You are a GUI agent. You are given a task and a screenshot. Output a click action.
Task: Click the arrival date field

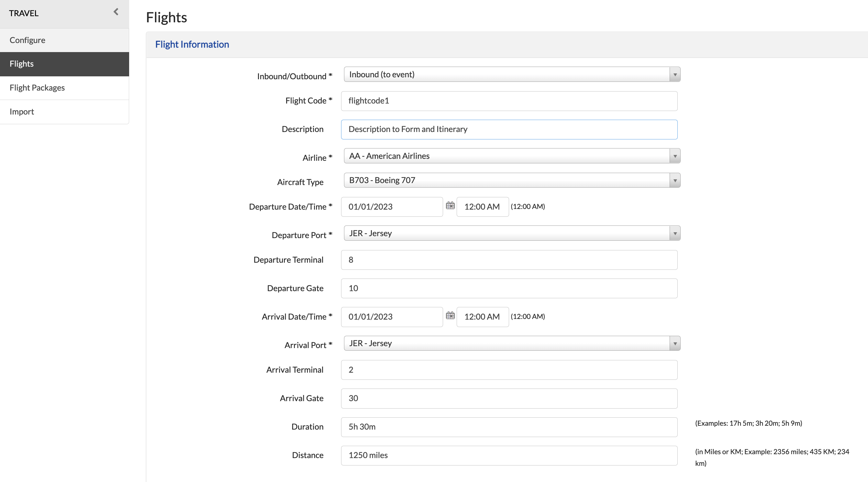click(392, 317)
